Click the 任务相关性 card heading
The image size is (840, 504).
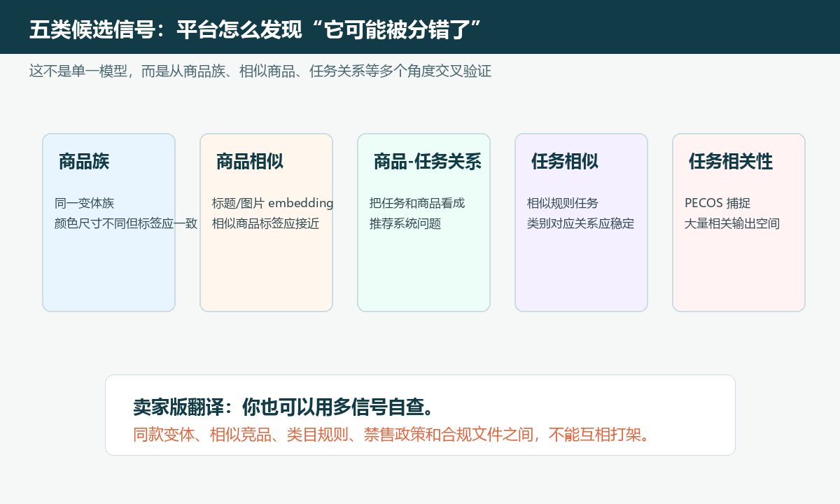[731, 162]
